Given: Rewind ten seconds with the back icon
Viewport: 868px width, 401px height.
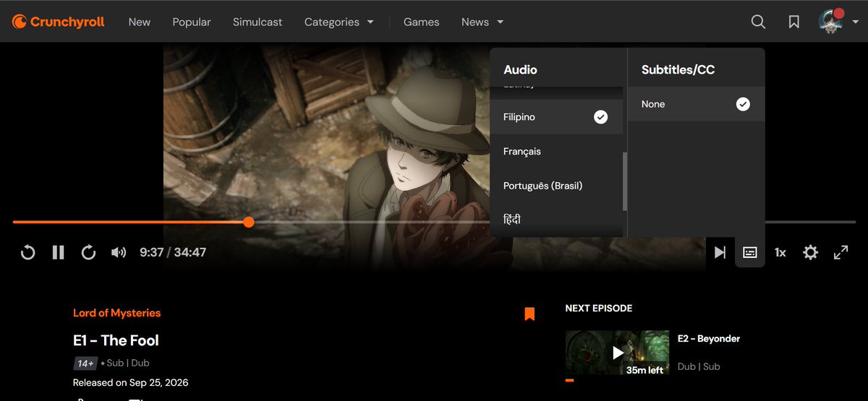Looking at the screenshot, I should (x=27, y=252).
